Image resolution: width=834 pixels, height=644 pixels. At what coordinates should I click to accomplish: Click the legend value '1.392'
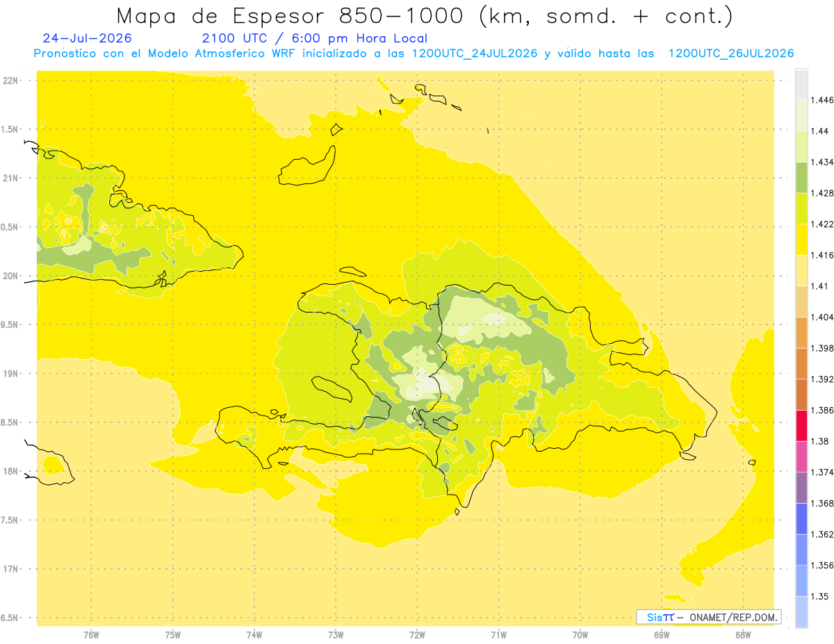point(822,379)
